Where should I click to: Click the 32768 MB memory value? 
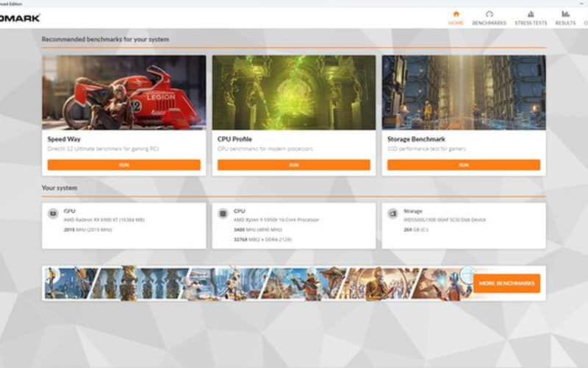pos(262,239)
